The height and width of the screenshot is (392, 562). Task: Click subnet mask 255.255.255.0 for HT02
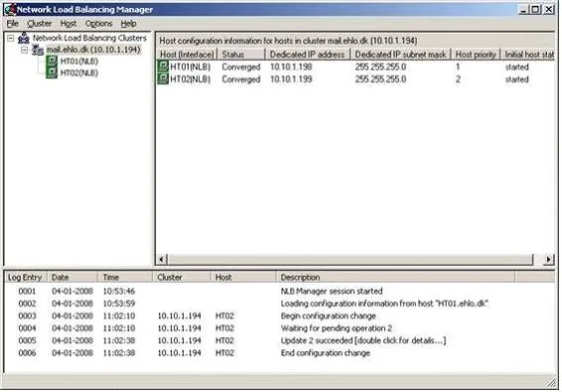click(380, 79)
